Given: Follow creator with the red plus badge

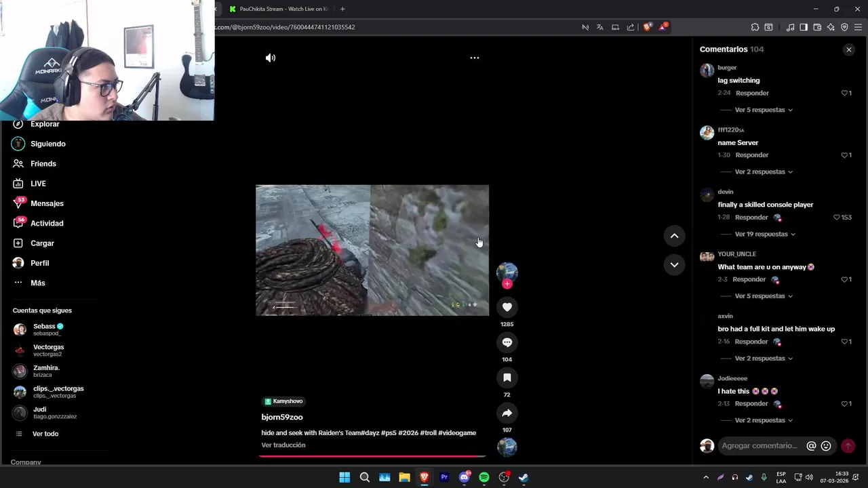Looking at the screenshot, I should point(507,284).
